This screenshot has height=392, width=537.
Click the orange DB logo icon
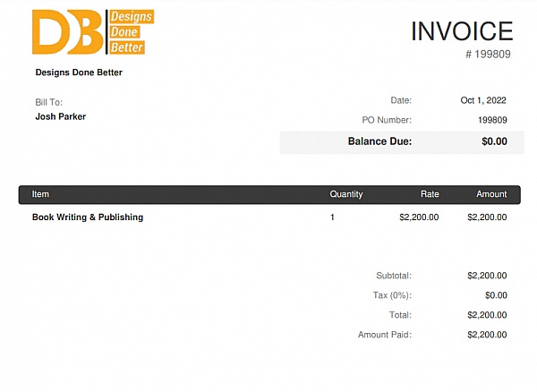67,32
